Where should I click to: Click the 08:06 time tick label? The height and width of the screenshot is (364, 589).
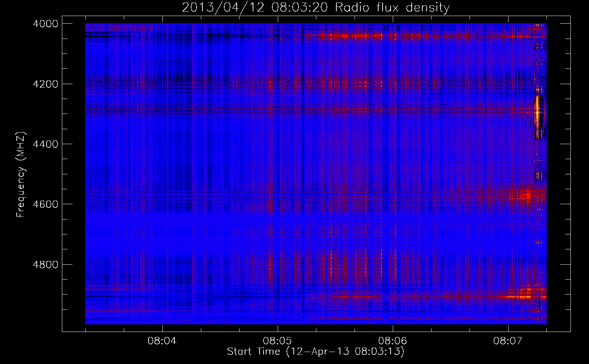[x=392, y=341]
